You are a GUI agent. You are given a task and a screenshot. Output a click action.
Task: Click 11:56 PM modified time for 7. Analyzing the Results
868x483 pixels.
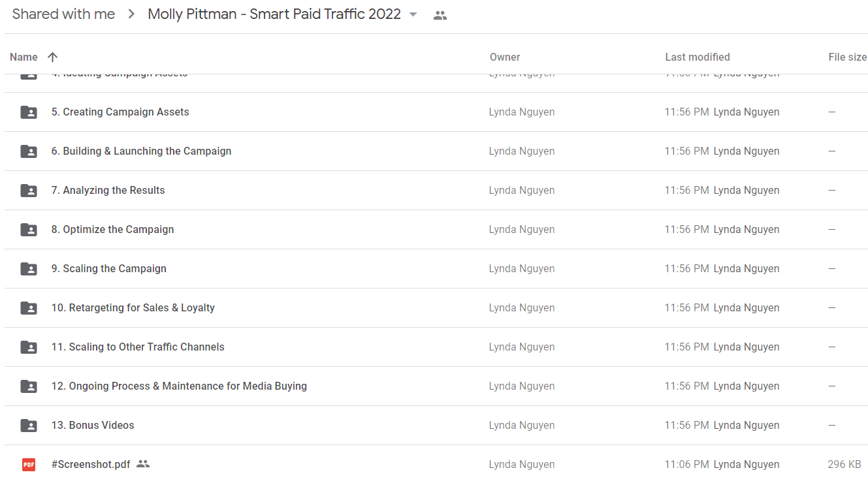[686, 190]
